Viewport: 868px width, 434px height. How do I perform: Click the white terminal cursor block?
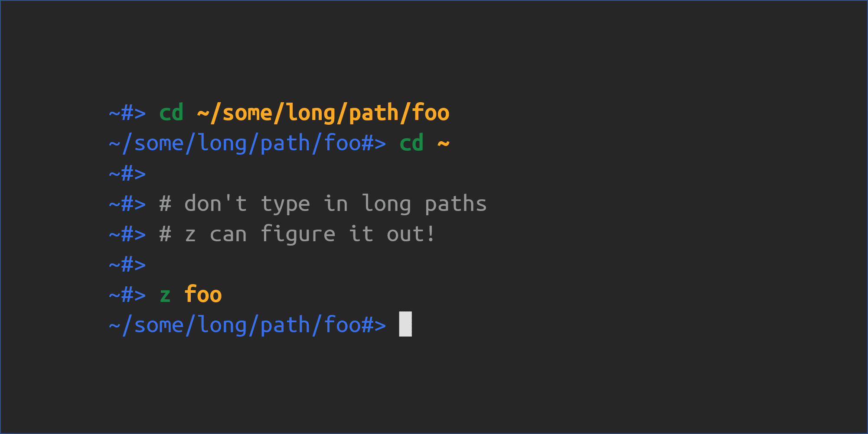[x=405, y=324]
